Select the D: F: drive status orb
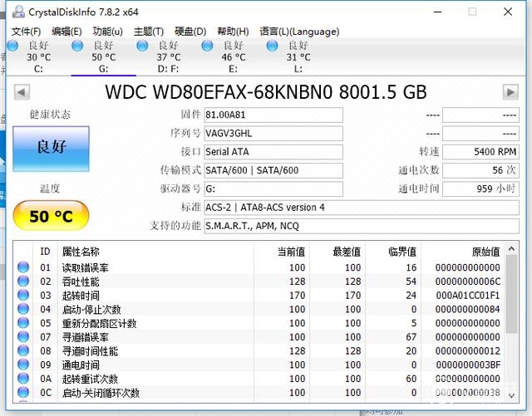 (x=142, y=46)
